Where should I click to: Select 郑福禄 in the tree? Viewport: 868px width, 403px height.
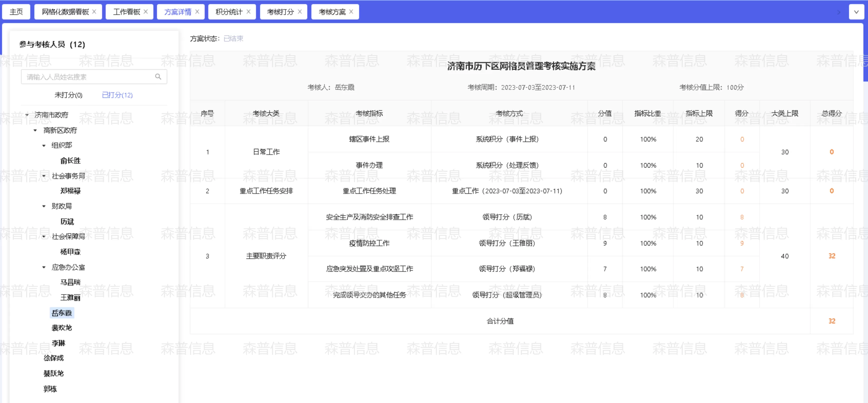tap(71, 191)
